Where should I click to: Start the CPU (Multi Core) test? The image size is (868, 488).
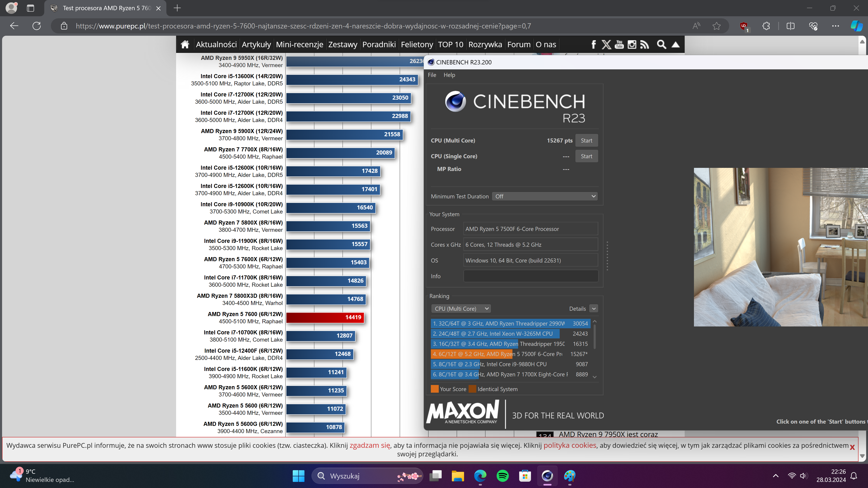point(586,141)
